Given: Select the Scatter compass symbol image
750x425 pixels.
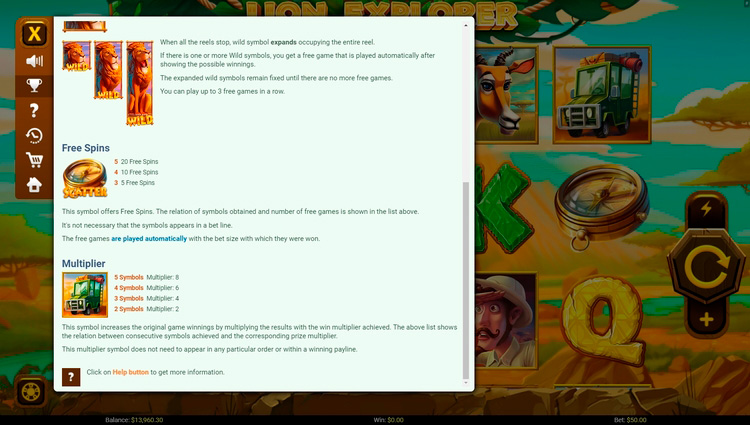Looking at the screenshot, I should [x=84, y=178].
